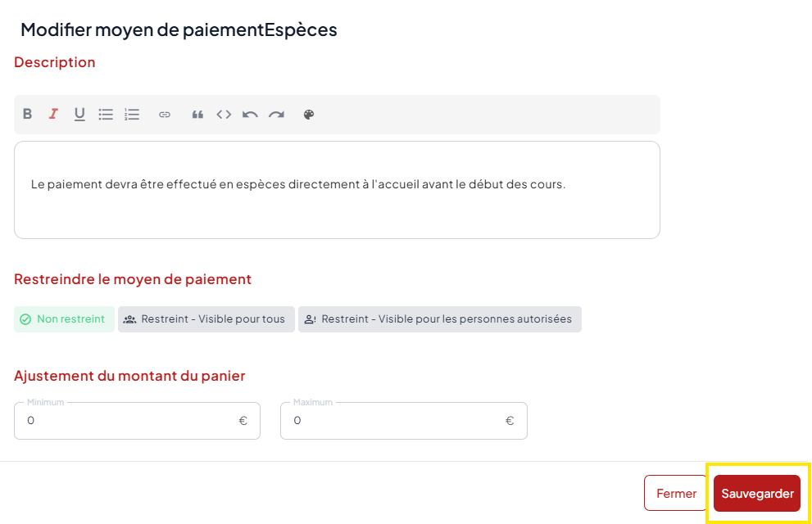This screenshot has height=524, width=812.
Task: Click the Maximum amount field
Action: (x=397, y=421)
